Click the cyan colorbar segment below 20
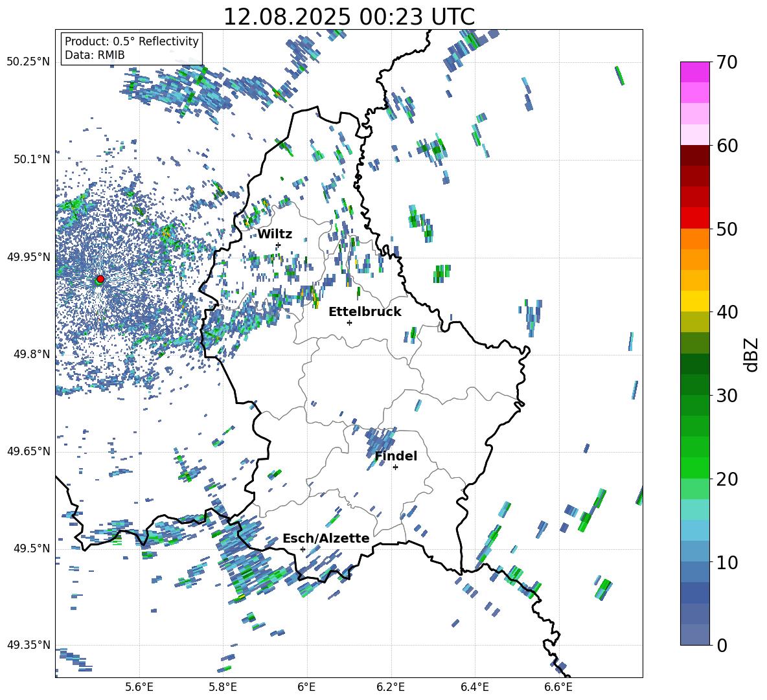The image size is (767, 700). coord(694,510)
